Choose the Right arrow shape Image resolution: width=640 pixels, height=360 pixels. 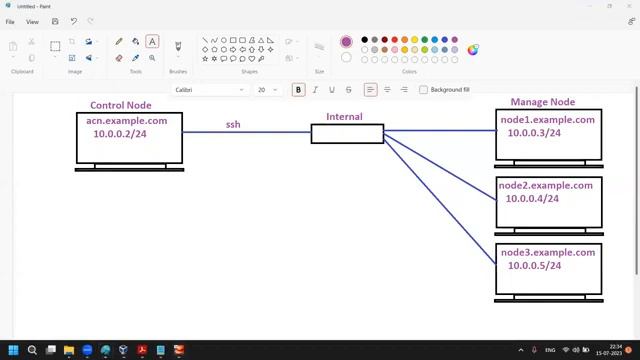coord(233,49)
